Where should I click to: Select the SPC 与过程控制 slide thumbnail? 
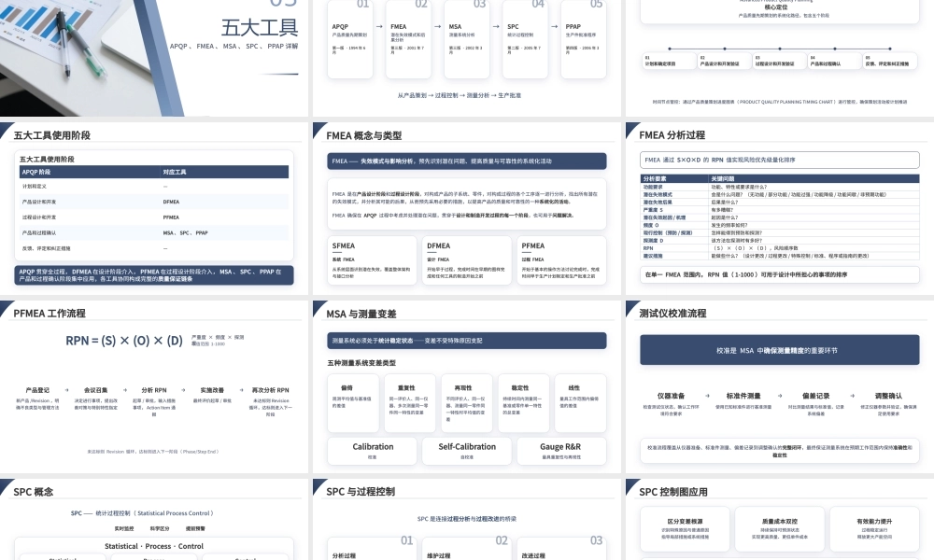click(467, 520)
